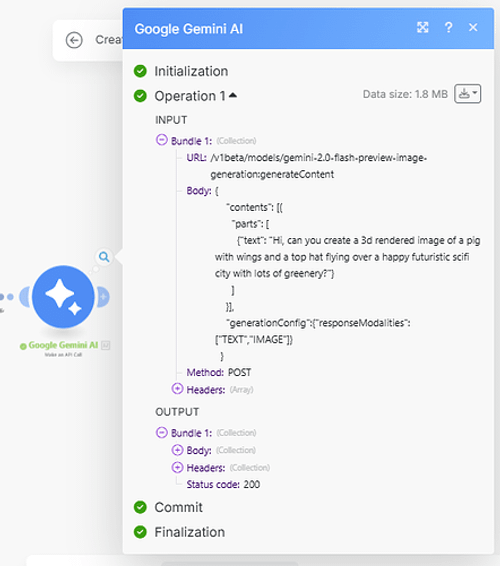Screen dimensions: 500x566
Task: Click the Operation 1 green check icon
Action: [x=140, y=96]
